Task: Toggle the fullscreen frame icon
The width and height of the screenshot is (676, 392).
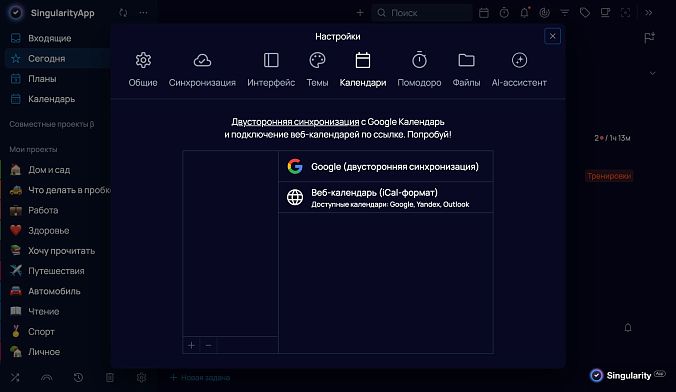Action: tap(626, 13)
